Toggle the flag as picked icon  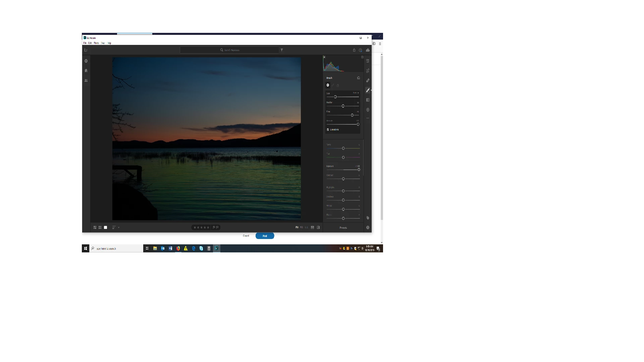point(214,227)
